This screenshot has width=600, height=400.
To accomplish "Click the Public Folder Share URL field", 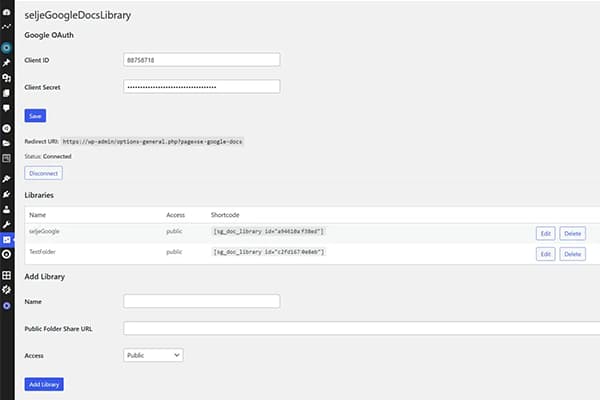I will pos(361,327).
